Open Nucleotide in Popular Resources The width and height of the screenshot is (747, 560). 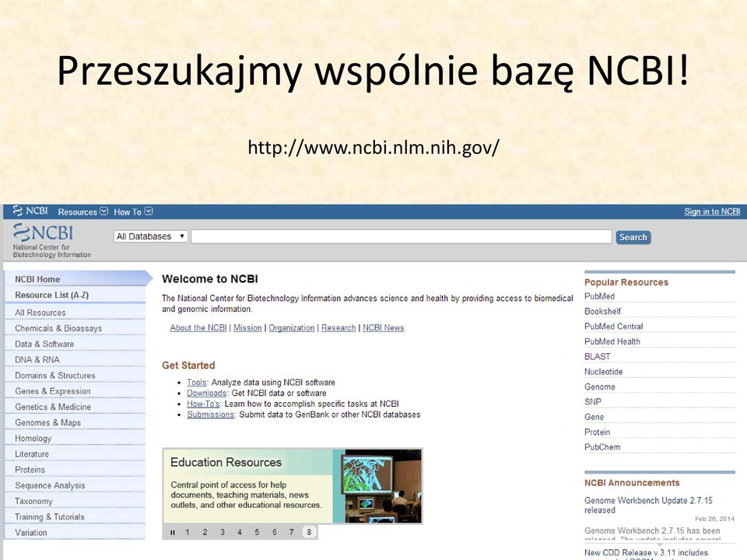tap(604, 372)
